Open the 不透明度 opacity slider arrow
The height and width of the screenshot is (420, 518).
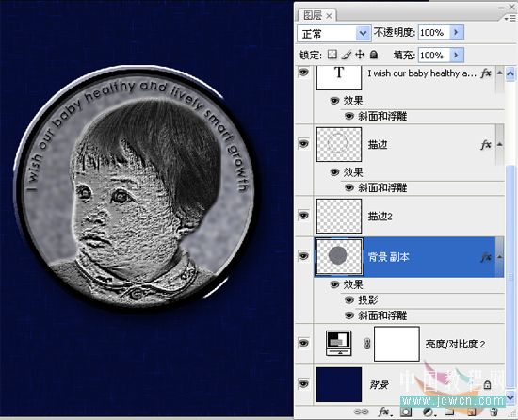pyautogui.click(x=457, y=32)
